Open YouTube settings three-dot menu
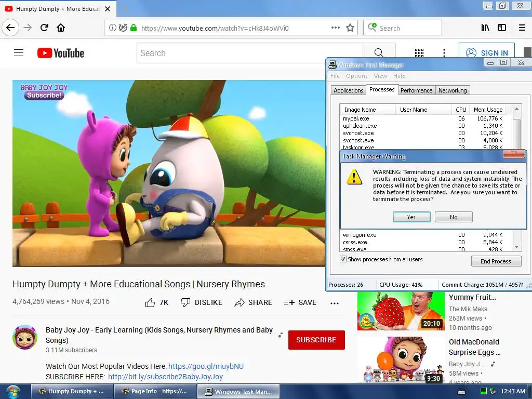This screenshot has width=532, height=399. pyautogui.click(x=444, y=53)
